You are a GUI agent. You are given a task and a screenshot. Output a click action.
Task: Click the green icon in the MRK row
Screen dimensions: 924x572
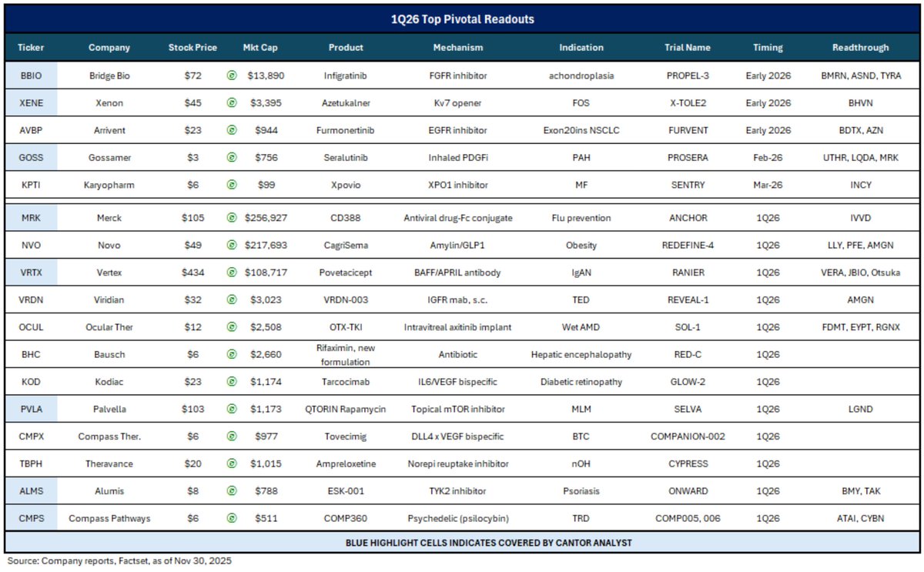coord(231,218)
